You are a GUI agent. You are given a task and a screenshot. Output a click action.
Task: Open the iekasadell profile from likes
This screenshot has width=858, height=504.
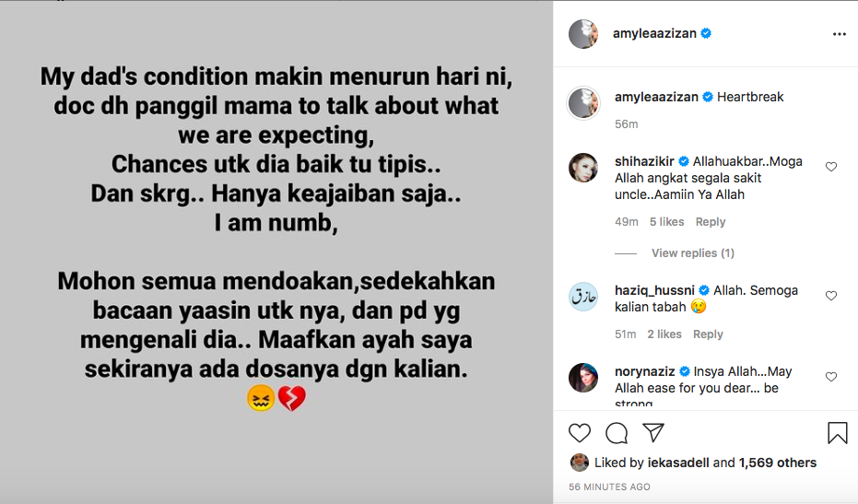[x=678, y=463]
